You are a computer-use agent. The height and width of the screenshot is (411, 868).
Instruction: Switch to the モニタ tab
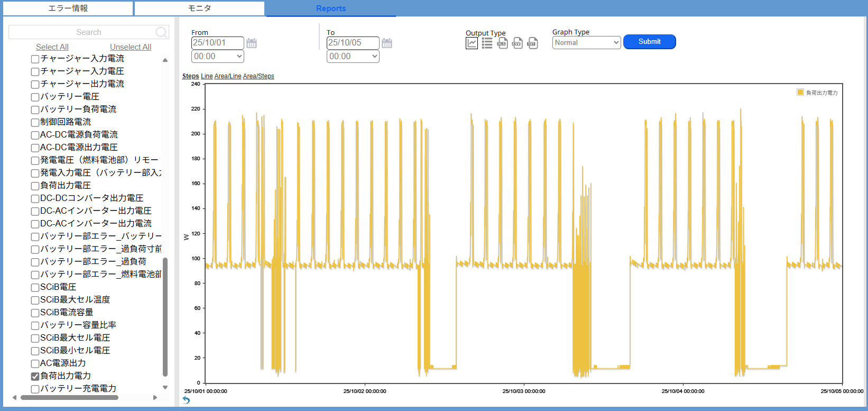pos(200,8)
